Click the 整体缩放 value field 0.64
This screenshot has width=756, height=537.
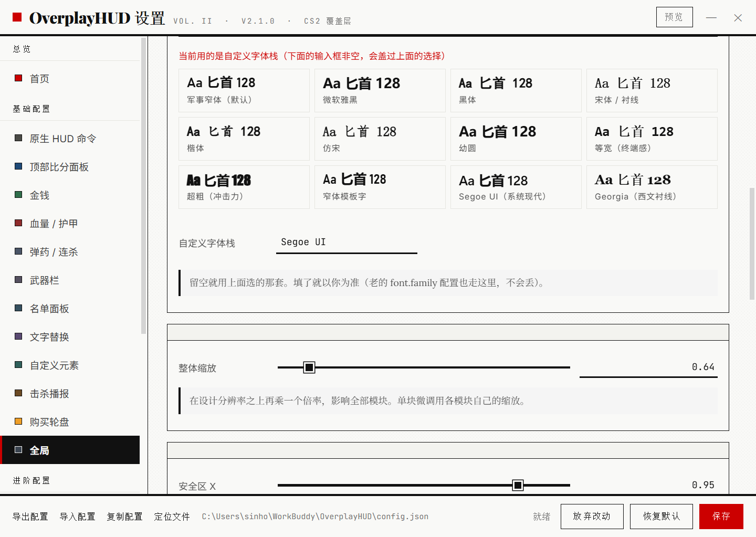648,367
